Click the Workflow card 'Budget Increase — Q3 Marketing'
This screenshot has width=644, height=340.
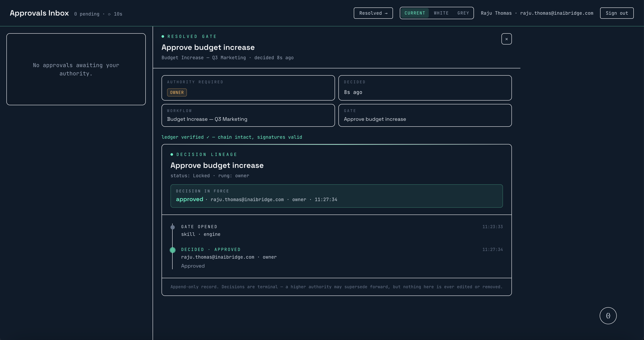click(x=248, y=115)
